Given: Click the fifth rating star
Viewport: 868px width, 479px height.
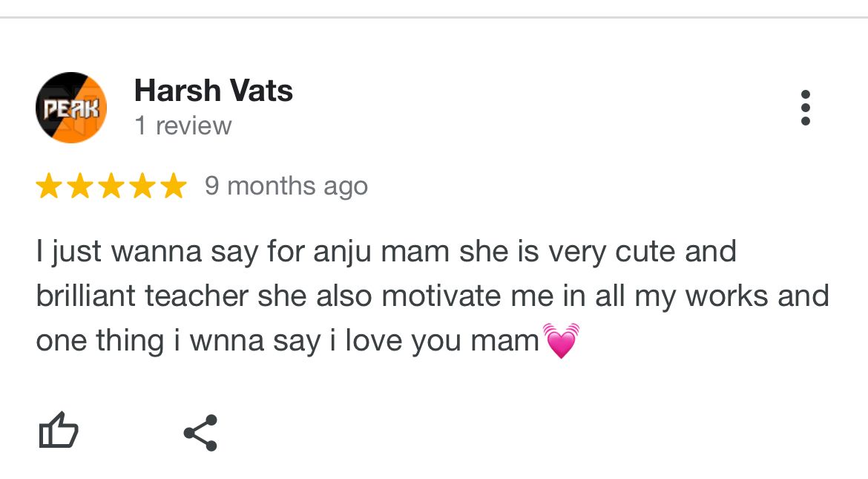Looking at the screenshot, I should click(173, 186).
